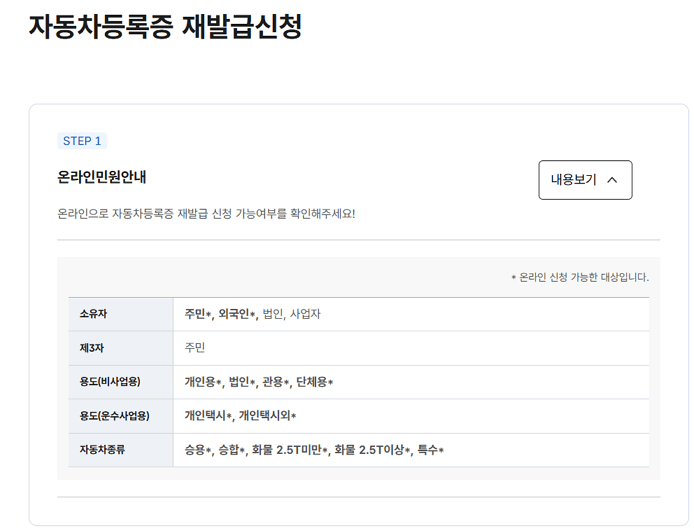Click the 자동차등록증 재발급신청 page title
This screenshot has width=694, height=531.
[165, 27]
